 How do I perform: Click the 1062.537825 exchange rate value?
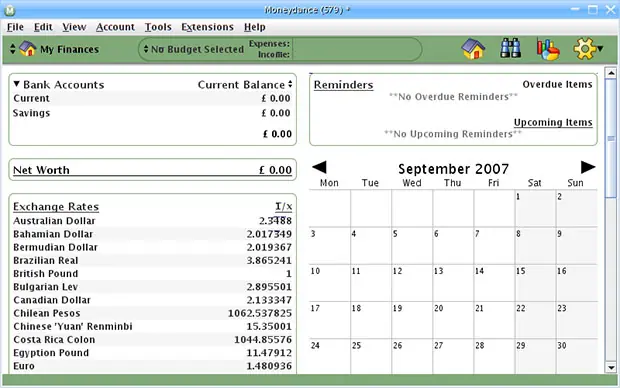(x=260, y=313)
